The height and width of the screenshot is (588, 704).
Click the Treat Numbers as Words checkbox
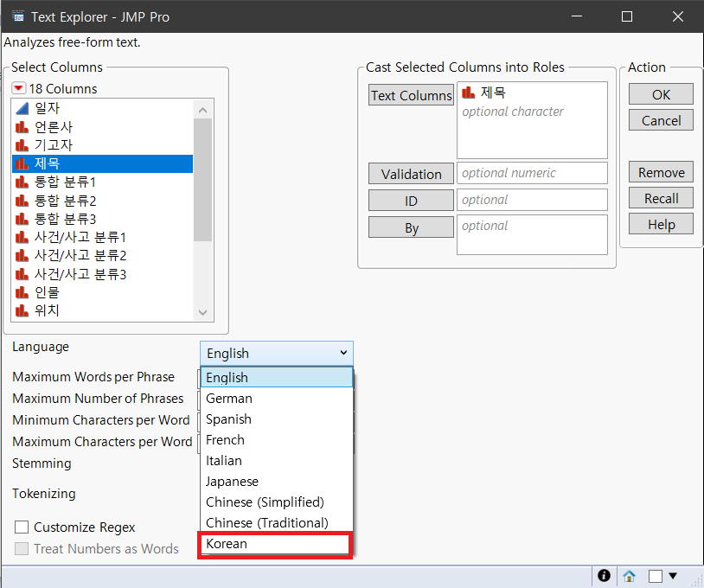[x=22, y=548]
